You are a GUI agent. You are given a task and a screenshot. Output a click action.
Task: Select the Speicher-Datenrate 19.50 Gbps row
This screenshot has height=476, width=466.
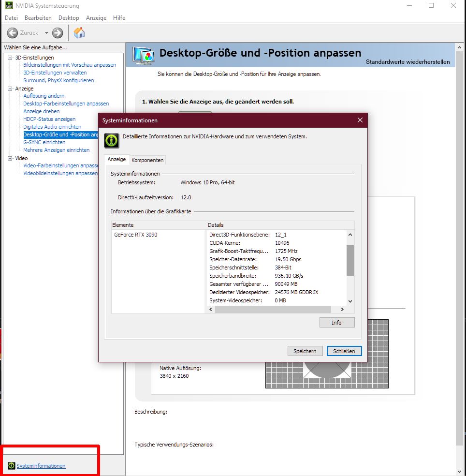[x=255, y=259]
